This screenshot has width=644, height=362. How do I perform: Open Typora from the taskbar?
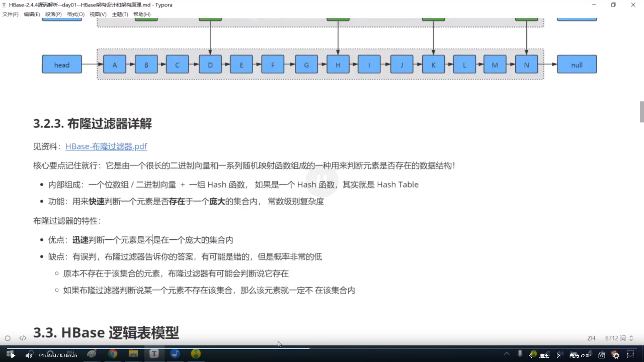click(x=154, y=354)
